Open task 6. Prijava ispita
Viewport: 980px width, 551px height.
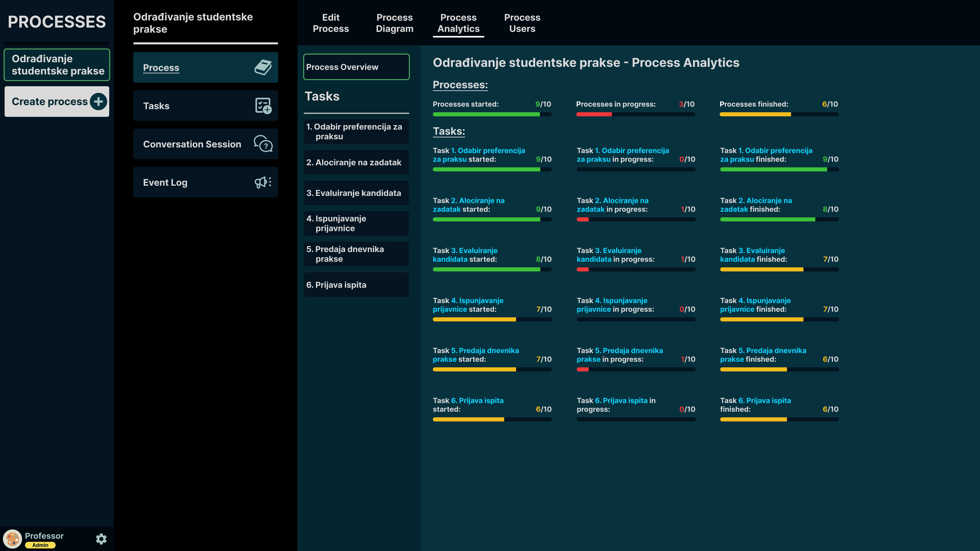coord(356,285)
